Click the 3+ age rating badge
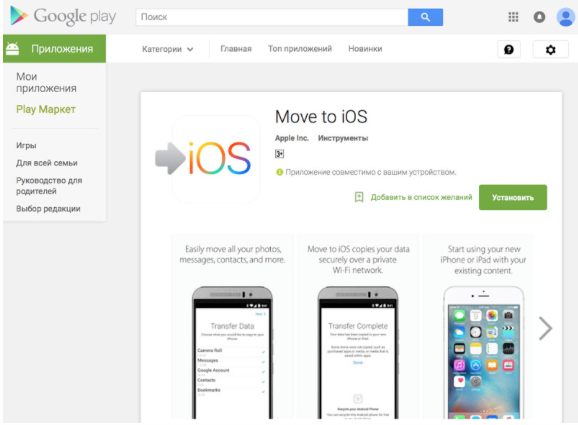The width and height of the screenshot is (578, 425). pos(279,154)
